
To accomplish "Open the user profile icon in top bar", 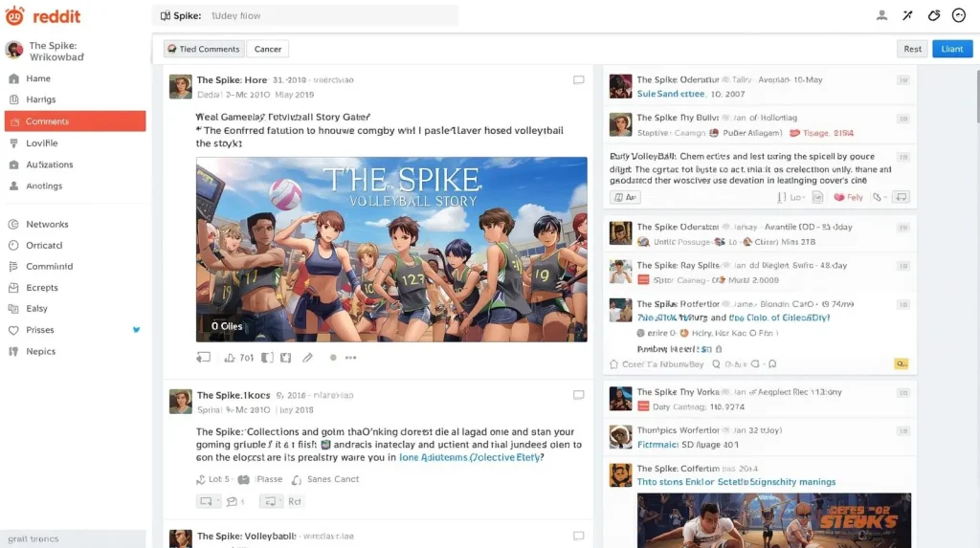I will (881, 15).
